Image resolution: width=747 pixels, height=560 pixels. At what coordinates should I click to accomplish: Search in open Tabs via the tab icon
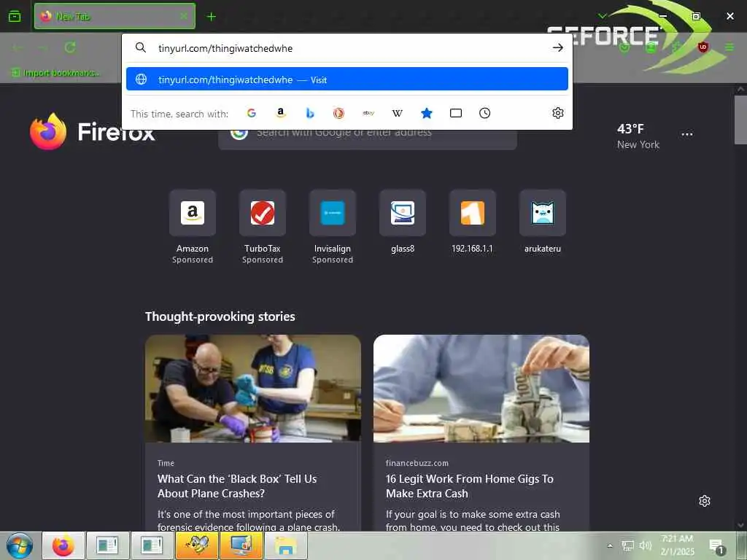(455, 113)
